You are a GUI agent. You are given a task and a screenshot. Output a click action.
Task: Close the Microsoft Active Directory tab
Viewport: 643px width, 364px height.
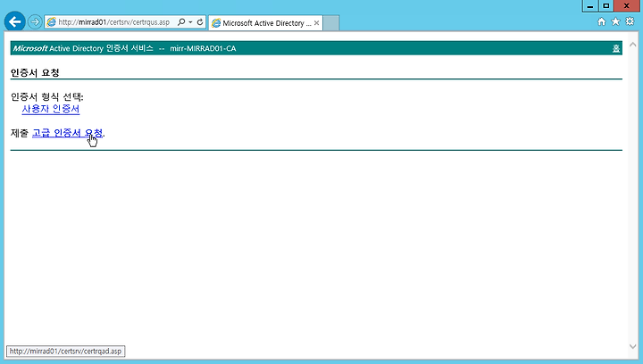pyautogui.click(x=316, y=23)
